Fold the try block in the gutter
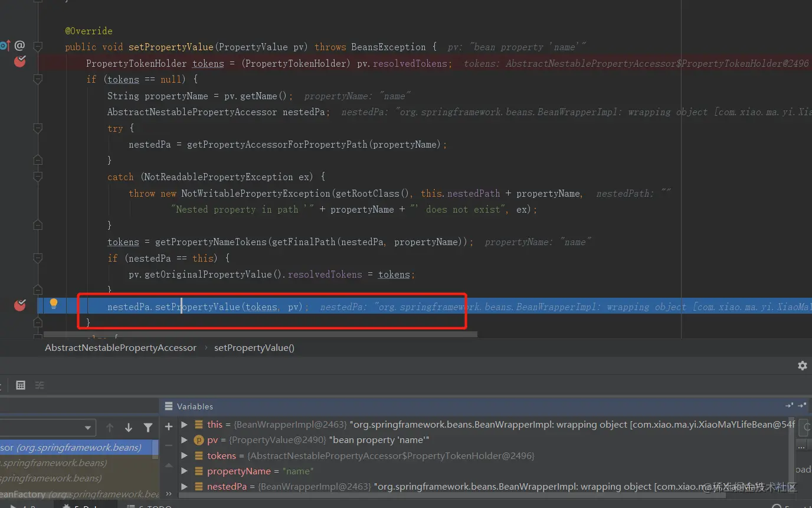Viewport: 812px width, 508px height. click(38, 128)
